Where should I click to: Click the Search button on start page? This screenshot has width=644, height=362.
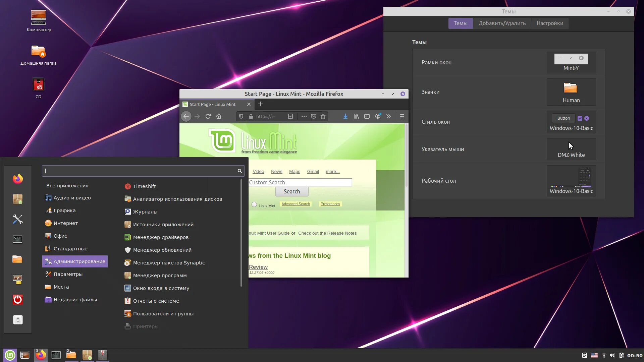click(x=292, y=191)
